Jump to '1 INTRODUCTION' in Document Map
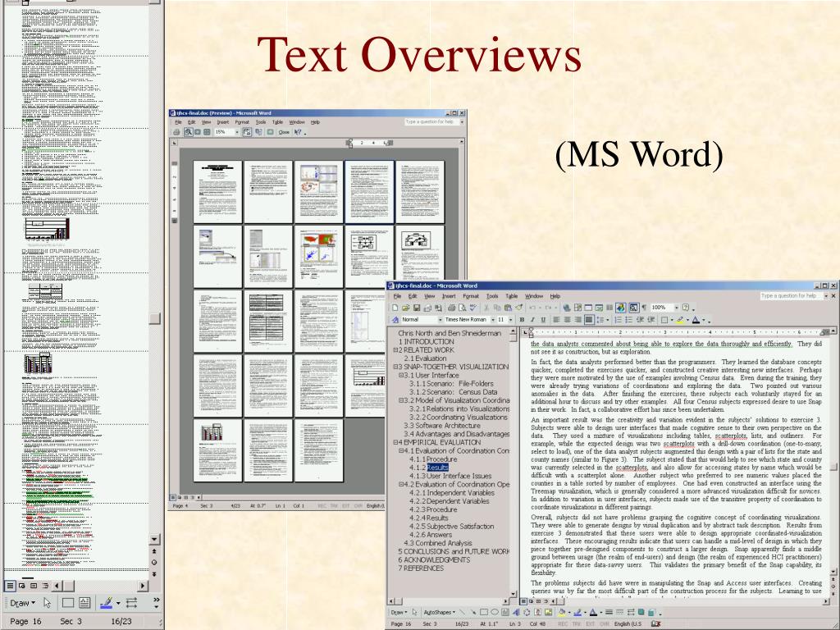Screen dimensions: 840x630 426,341
